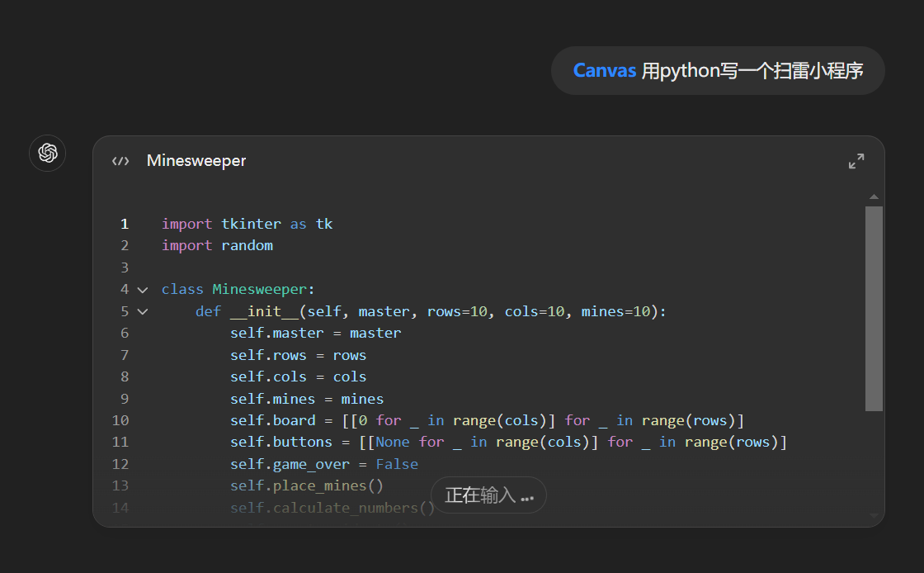Click line number 8 in the gutter
The height and width of the screenshot is (573, 924).
point(125,376)
